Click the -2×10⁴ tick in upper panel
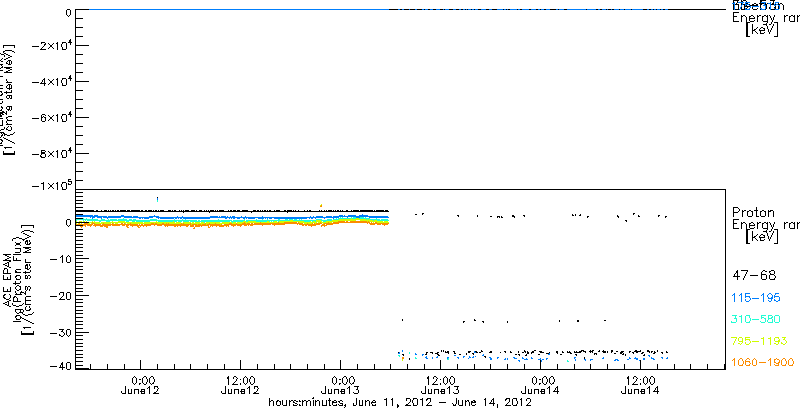 click(50, 45)
